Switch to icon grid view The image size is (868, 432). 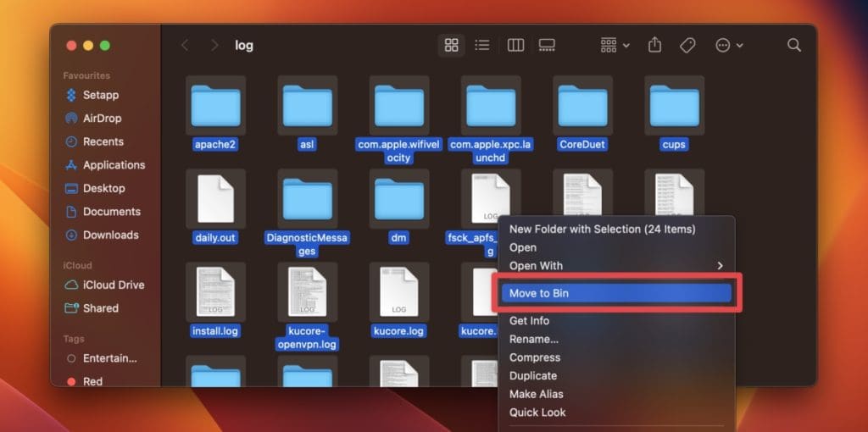point(452,45)
